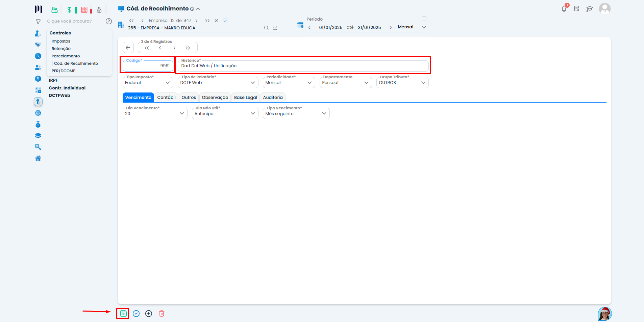Screen dimensions: 644x322
Task: Click the Histórico text field
Action: click(303, 66)
